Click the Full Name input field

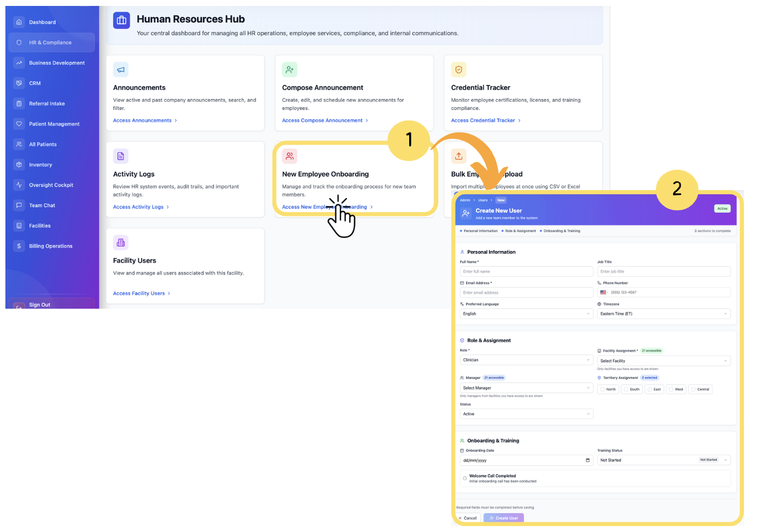point(526,271)
